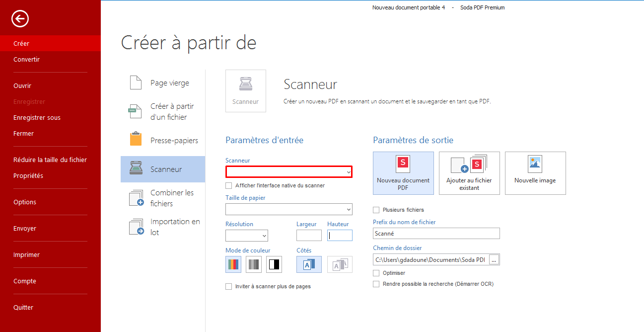The image size is (644, 332).
Task: Select full color scan mode
Action: (233, 264)
